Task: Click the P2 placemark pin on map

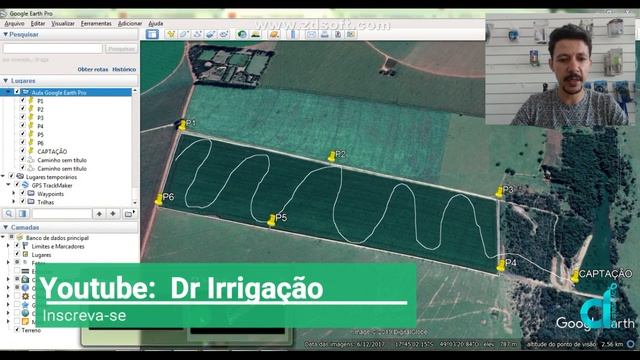Action: (331, 156)
